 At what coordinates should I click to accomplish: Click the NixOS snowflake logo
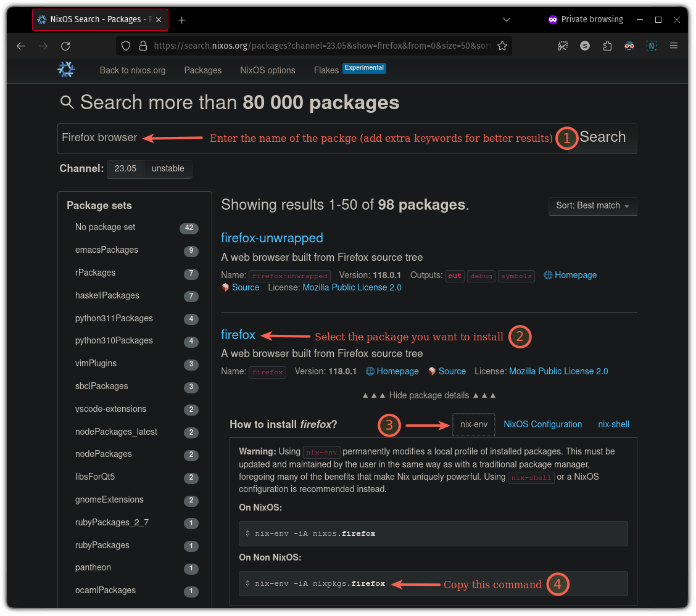coord(66,70)
